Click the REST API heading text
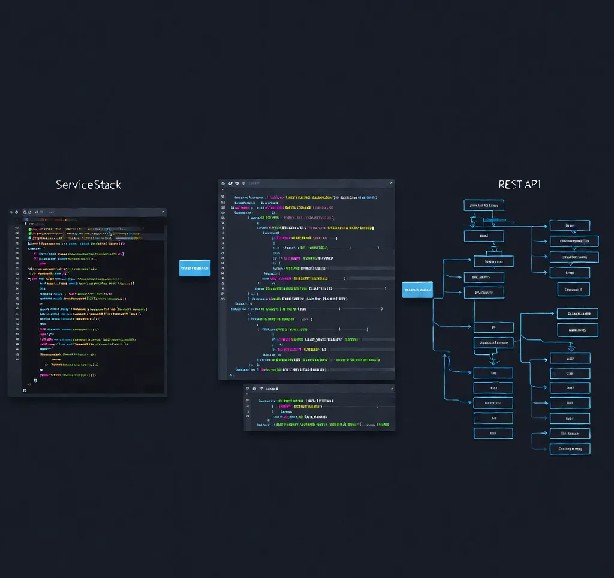The width and height of the screenshot is (614, 578). [x=519, y=184]
